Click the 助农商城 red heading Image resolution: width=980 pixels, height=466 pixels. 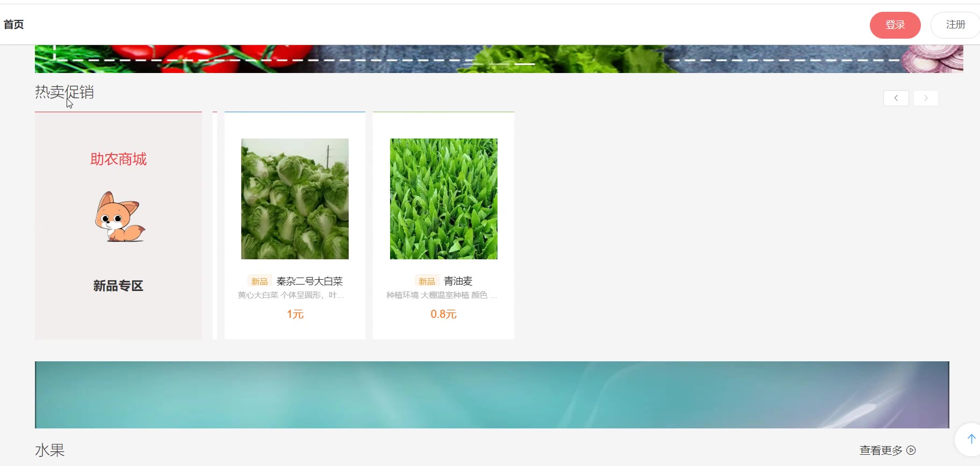118,159
